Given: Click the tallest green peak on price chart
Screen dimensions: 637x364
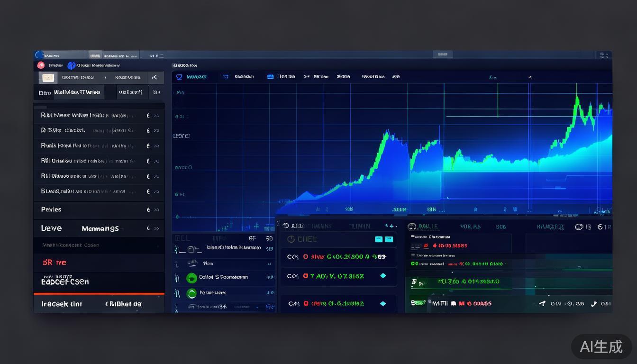Looking at the screenshot, I should tap(577, 99).
